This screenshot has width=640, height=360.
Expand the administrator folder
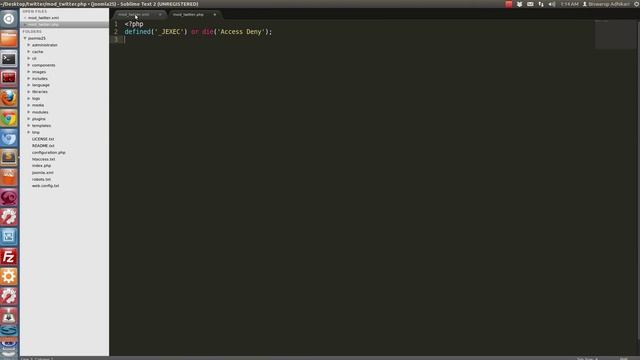point(29,45)
